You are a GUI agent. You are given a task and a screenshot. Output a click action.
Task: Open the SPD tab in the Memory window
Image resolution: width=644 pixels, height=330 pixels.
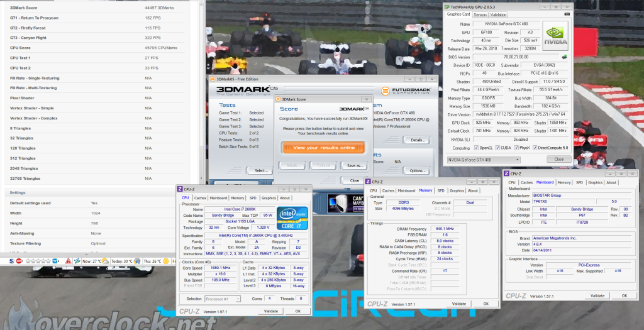pos(441,190)
